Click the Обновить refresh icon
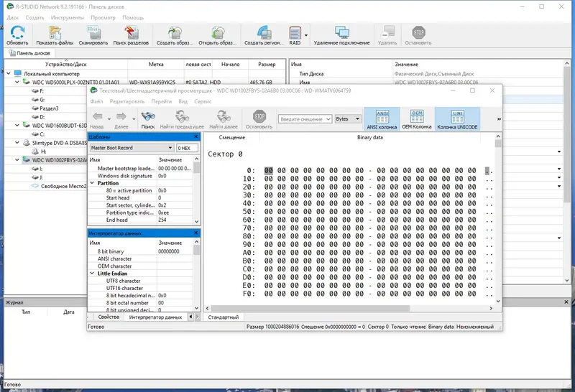Viewport: 575px width, 392px height. point(17,32)
